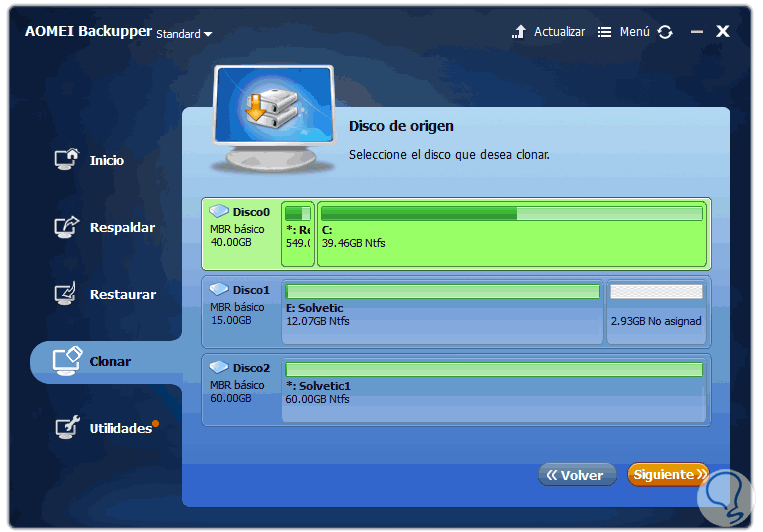763x532 pixels.
Task: Click the Disco1 drive icon
Action: [219, 289]
